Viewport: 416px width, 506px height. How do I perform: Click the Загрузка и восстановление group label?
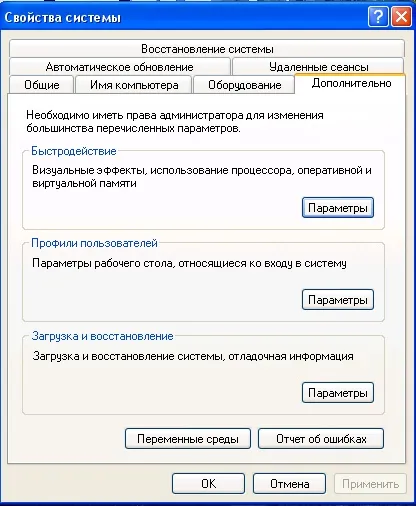coord(102,336)
